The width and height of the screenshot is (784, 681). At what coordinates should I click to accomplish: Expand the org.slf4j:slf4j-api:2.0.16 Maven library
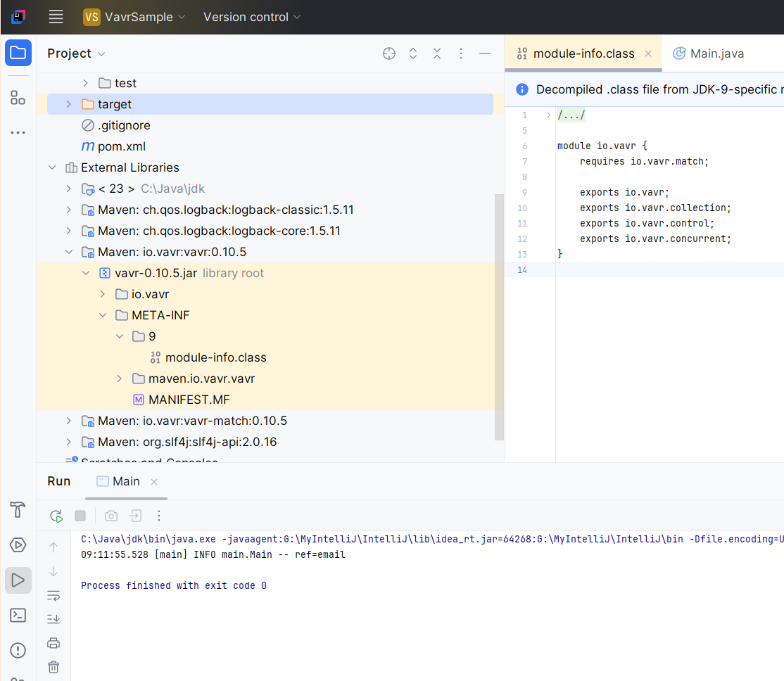pyautogui.click(x=68, y=442)
